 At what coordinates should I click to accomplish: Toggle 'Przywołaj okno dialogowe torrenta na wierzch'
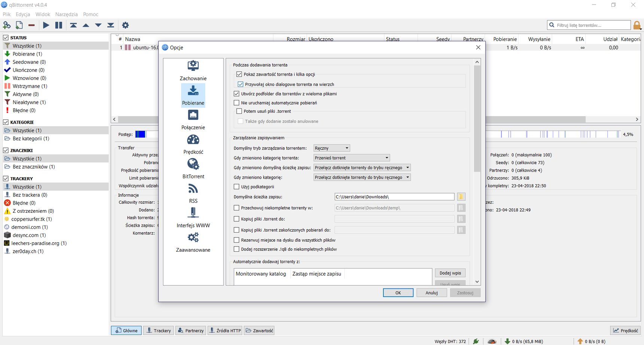[240, 84]
